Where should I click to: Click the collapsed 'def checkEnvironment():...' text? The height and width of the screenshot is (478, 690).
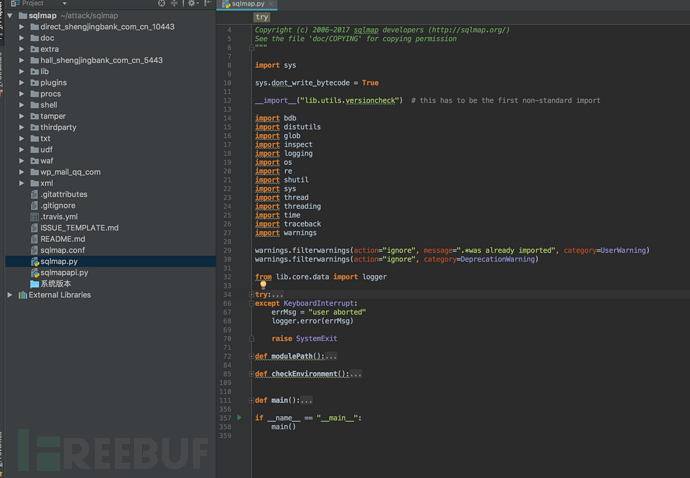tap(308, 374)
